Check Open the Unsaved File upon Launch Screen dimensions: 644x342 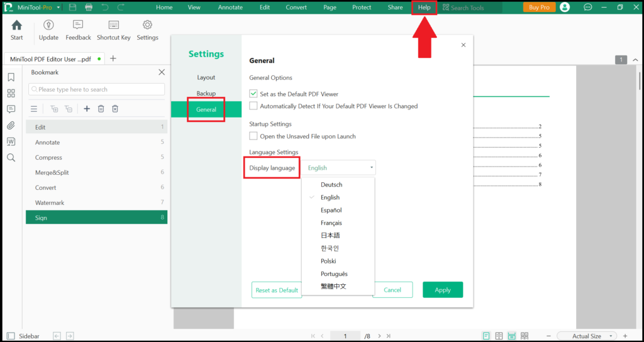coord(253,136)
